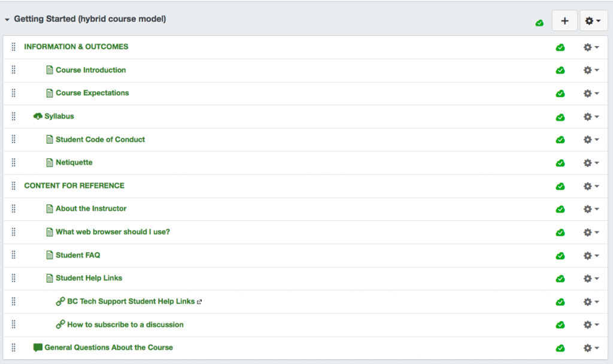
Task: Click the page icon next to Student FAQ
Action: pyautogui.click(x=49, y=255)
